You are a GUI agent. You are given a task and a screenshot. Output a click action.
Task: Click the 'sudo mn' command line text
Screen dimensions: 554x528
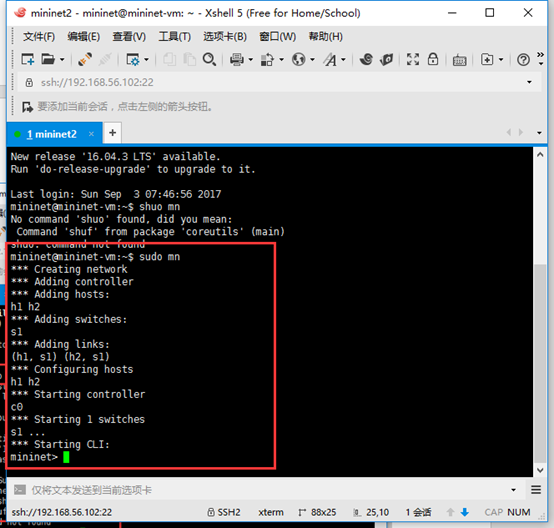pyautogui.click(x=160, y=257)
